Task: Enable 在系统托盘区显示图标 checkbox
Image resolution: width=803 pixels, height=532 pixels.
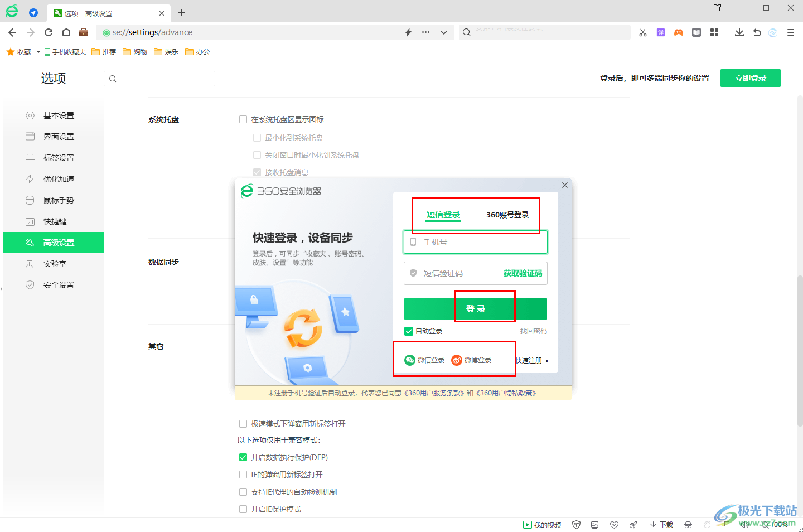Action: click(243, 119)
